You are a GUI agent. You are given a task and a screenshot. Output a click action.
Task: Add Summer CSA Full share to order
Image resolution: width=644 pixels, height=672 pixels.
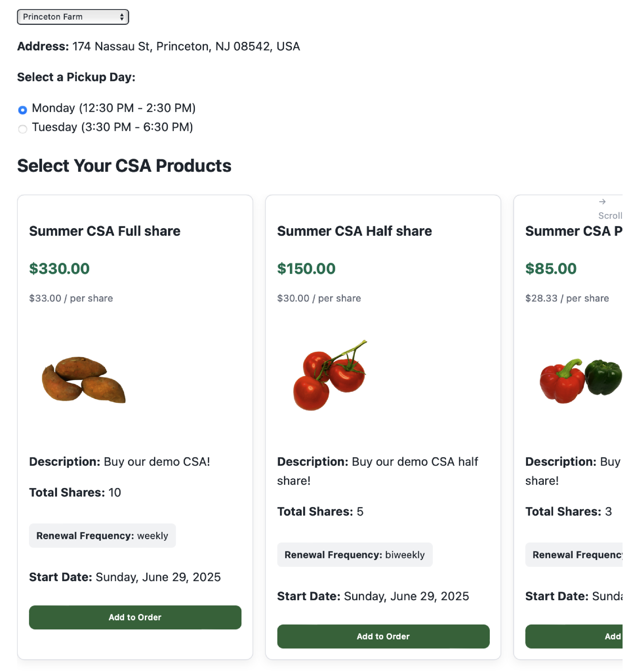point(135,617)
